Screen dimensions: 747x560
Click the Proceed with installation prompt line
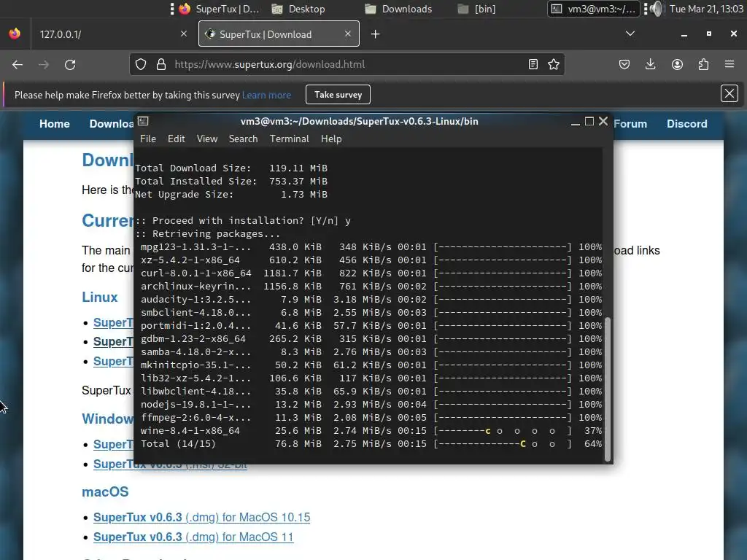pos(243,220)
